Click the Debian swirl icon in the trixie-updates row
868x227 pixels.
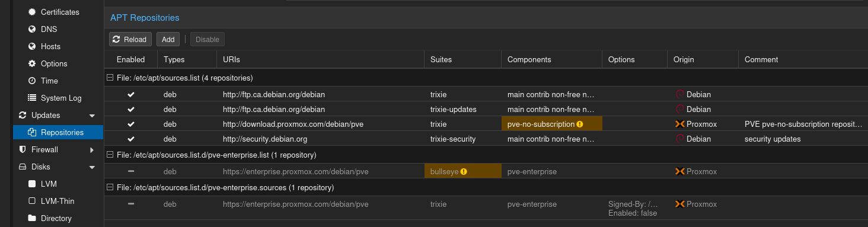680,109
